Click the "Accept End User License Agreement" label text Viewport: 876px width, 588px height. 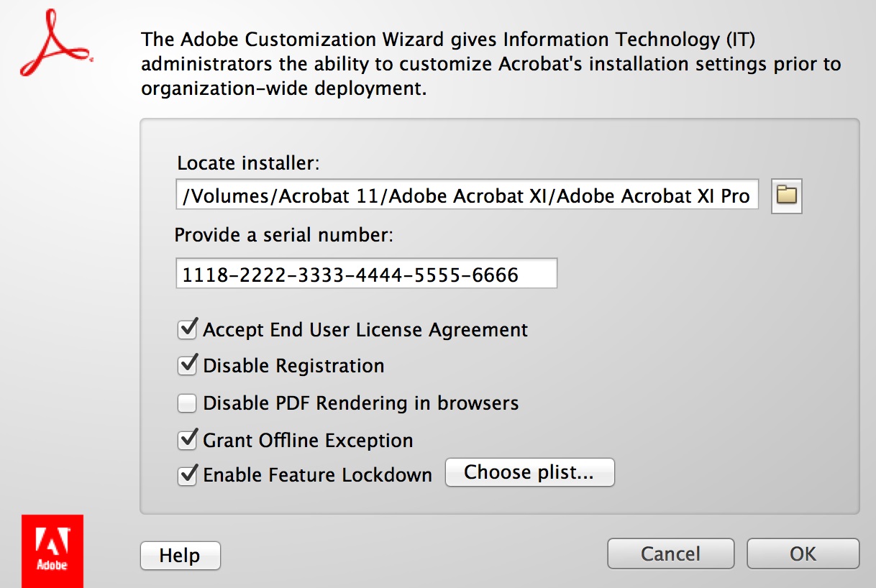coord(365,330)
